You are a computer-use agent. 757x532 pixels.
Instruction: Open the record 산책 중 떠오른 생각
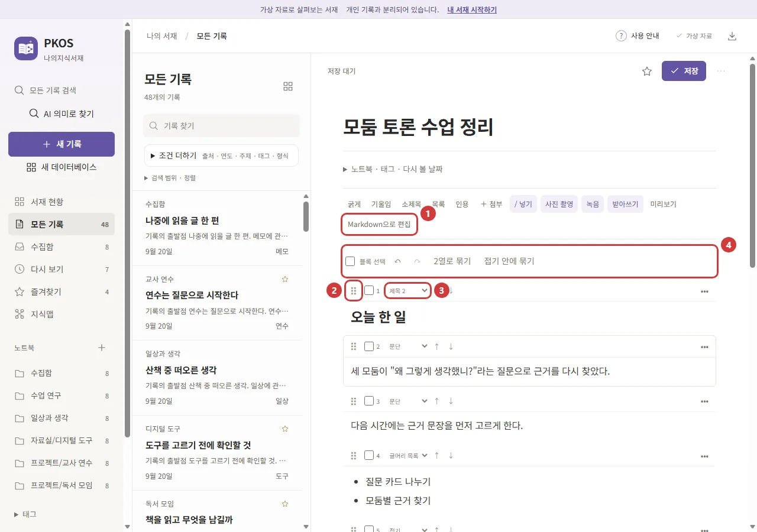(x=217, y=378)
